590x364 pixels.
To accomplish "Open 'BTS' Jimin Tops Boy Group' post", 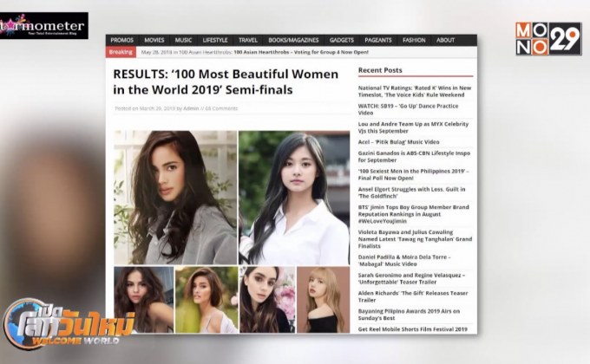I will (414, 214).
